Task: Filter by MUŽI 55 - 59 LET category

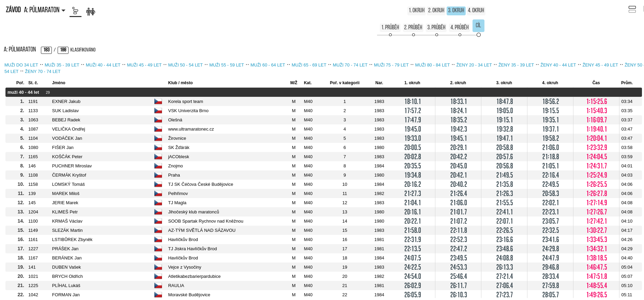Action: pos(226,65)
